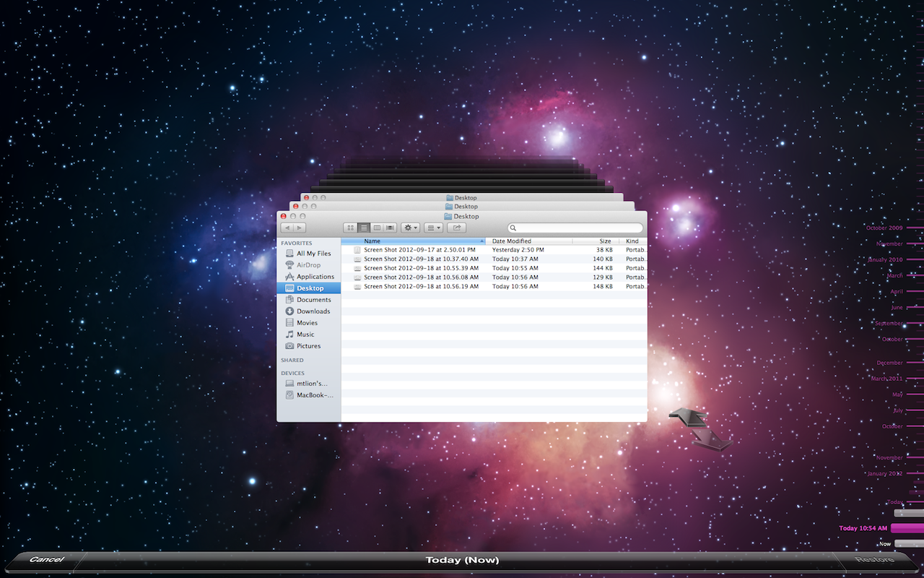
Task: Open Pictures in the sidebar
Action: [308, 346]
